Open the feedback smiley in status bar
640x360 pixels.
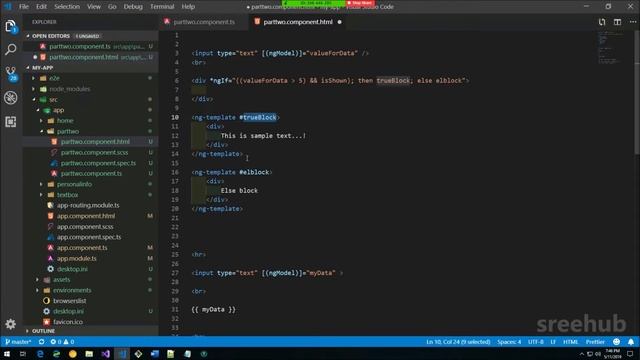tap(616, 342)
